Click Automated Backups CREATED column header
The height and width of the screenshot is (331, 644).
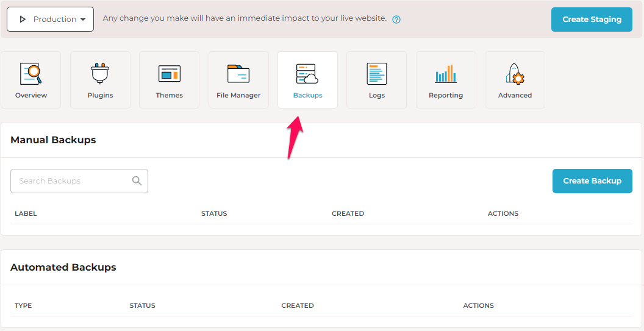tap(298, 305)
